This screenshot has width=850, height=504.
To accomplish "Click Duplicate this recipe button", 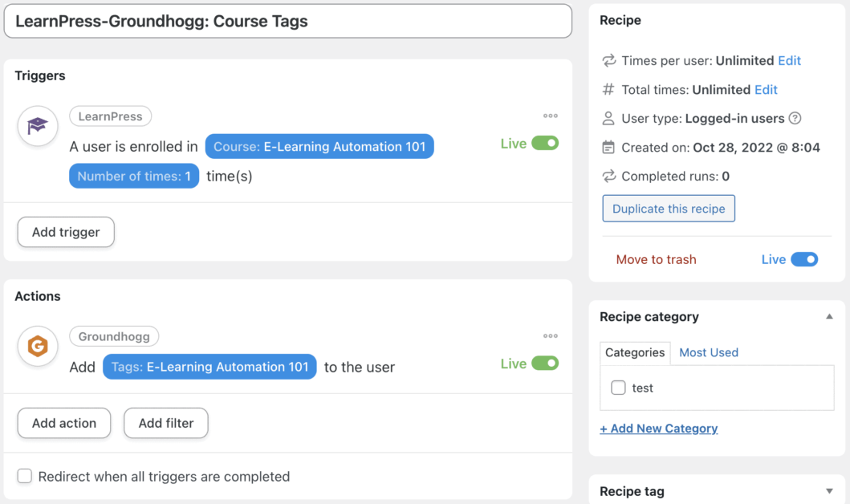I will tap(669, 209).
